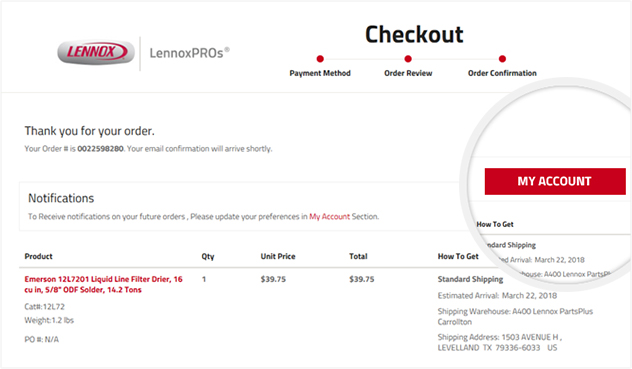Open the Emerson 12L7201 Filter Drier product link

click(x=104, y=284)
